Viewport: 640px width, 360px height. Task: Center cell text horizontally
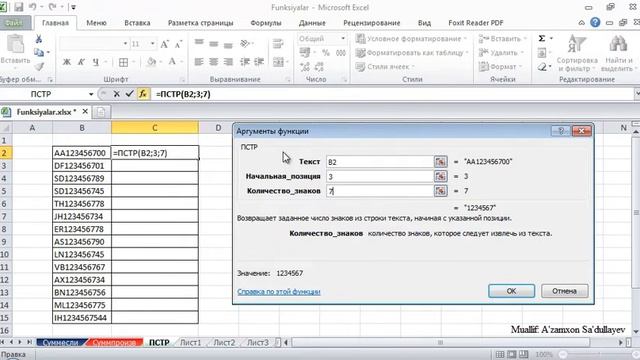(x=213, y=62)
